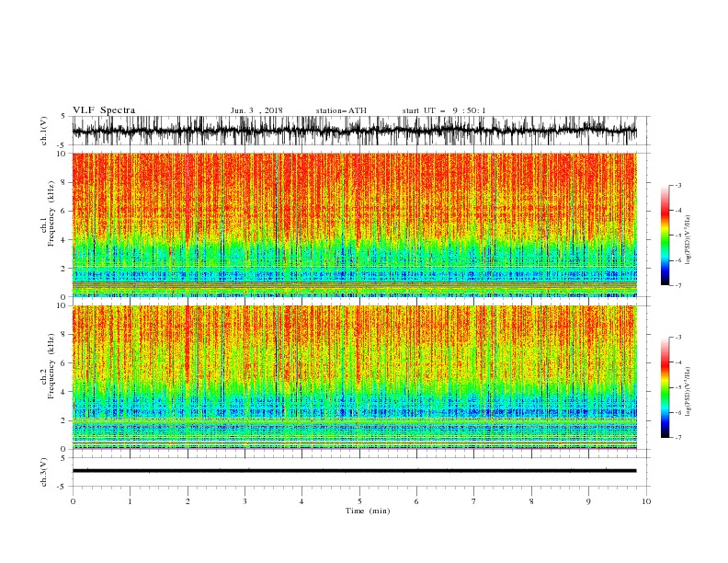Click the log(PSD) label beside ch.1 color bar
728x563 pixels.
click(688, 239)
